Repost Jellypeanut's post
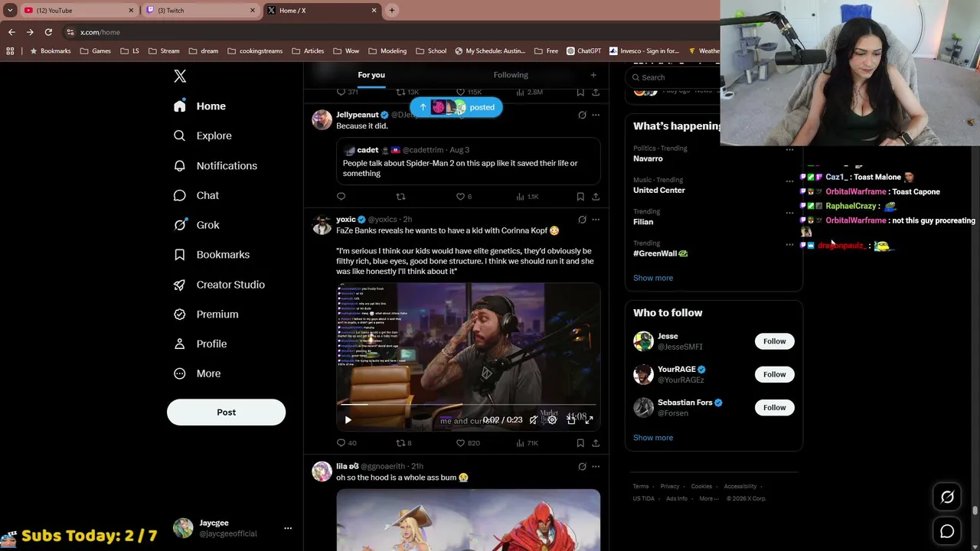This screenshot has width=980, height=551. coord(400,197)
